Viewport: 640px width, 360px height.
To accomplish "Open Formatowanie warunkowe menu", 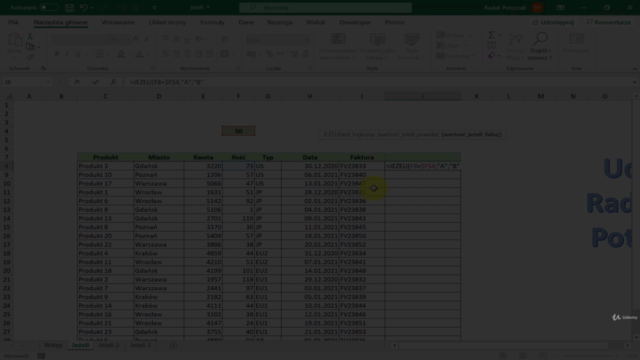I will (338, 47).
